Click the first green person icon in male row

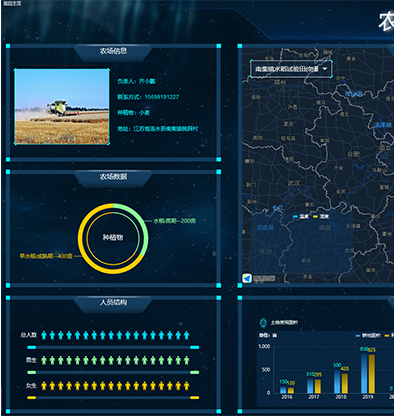[x=44, y=360]
